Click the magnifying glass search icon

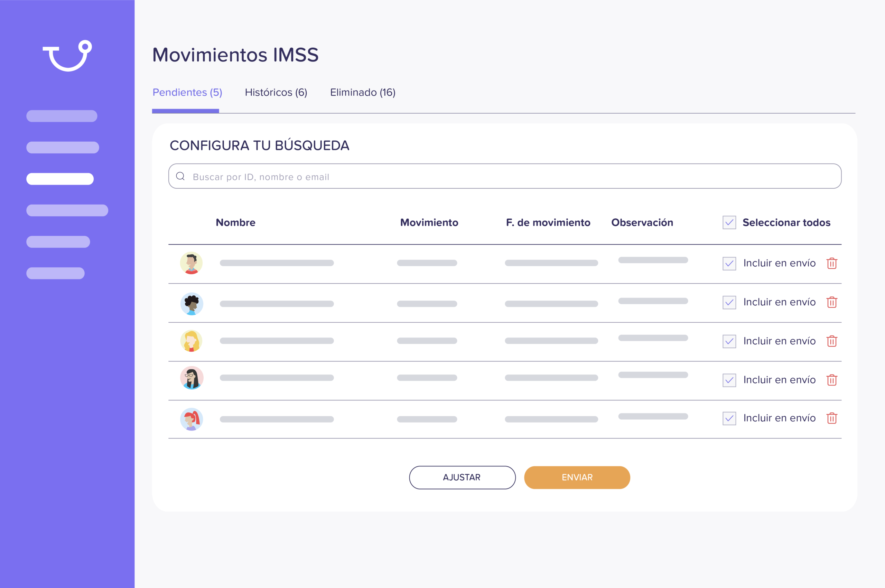[181, 176]
